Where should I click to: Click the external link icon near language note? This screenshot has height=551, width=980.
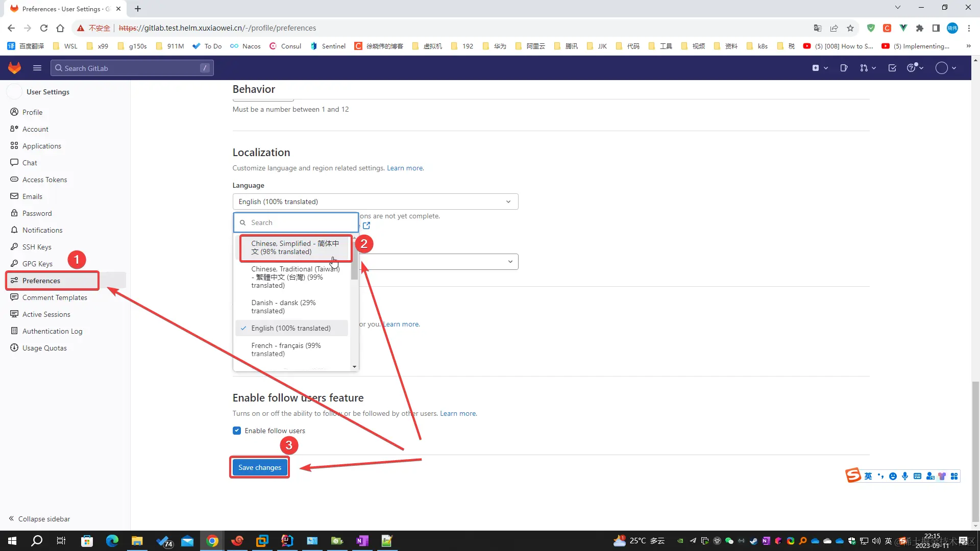point(366,226)
